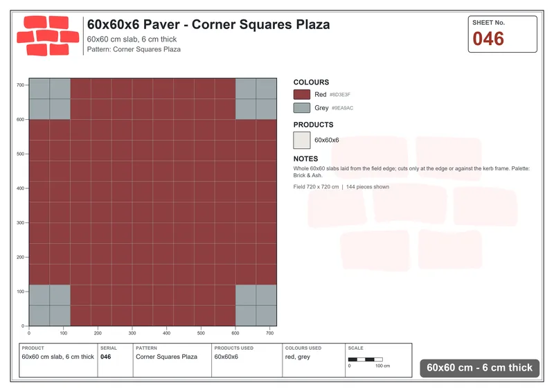Image resolution: width=554 pixels, height=392 pixels.
Task: Click the 'Pattern: Corner Squares Plaza' line under title
Action: [134, 49]
